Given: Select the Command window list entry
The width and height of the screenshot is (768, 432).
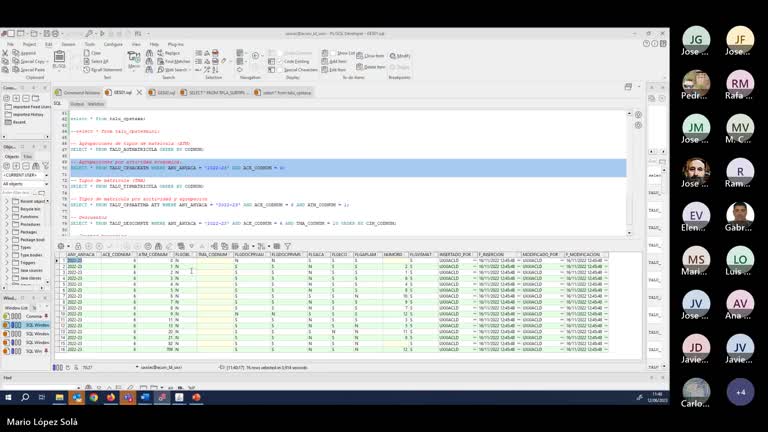Looking at the screenshot, I should 25,316.
